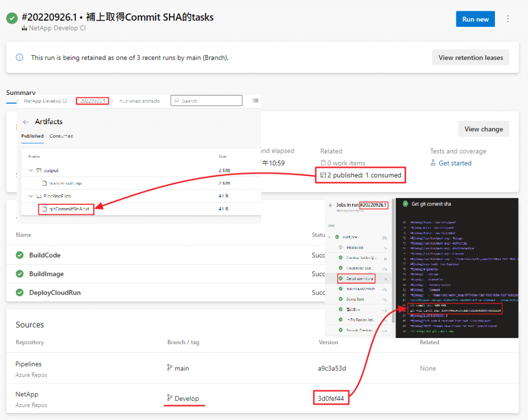Open the more actions vertical ellipsis menu
Viewport: 528px width, 420px height.
(508, 19)
